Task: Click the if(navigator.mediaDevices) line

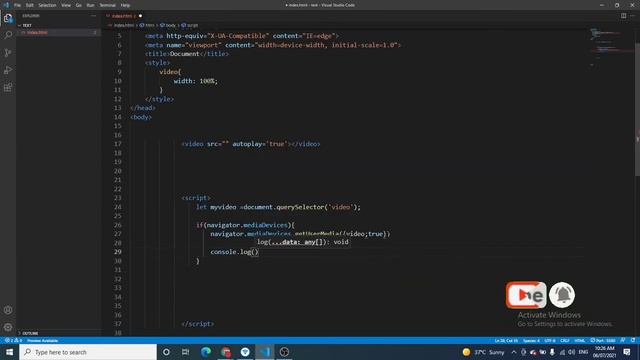Action: coord(245,225)
